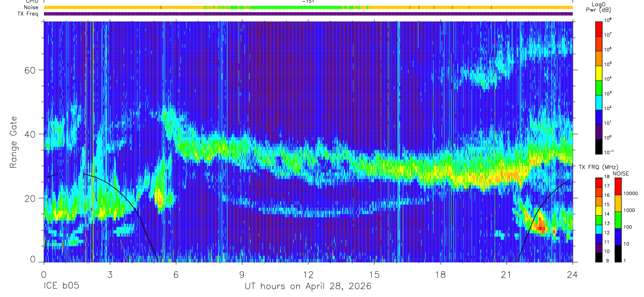Select the hour 24 tick label on time axis
The width and height of the screenshot is (644, 297).
point(573,274)
